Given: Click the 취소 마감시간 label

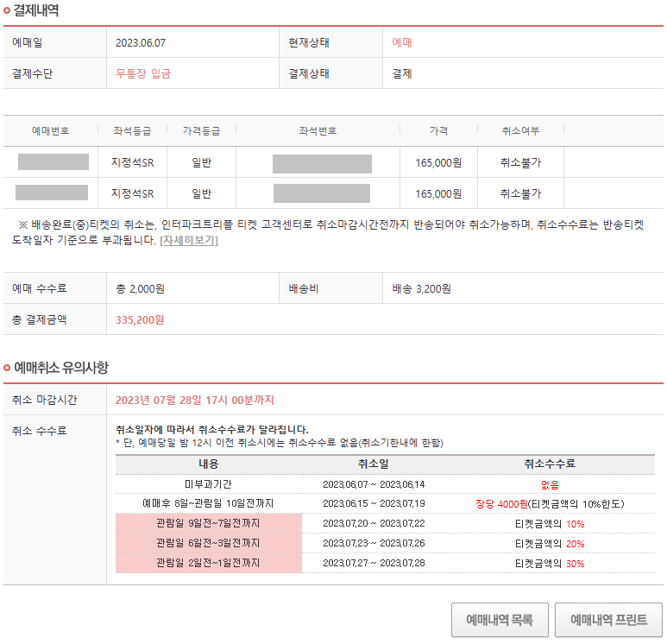Looking at the screenshot, I should pyautogui.click(x=45, y=400).
